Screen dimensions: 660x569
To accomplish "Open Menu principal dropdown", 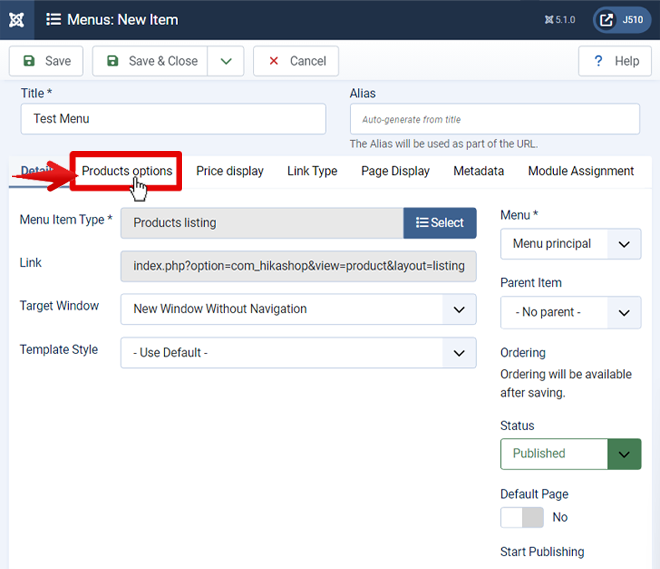I will (x=571, y=244).
